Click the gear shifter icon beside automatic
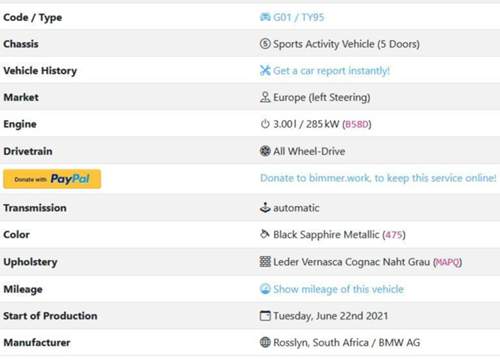The height and width of the screenshot is (361, 500). point(265,208)
